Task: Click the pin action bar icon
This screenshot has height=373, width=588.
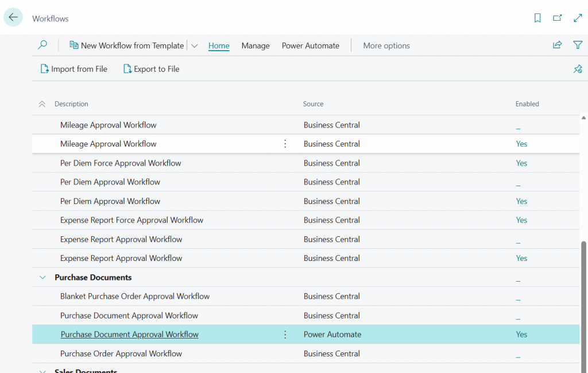Action: click(x=578, y=69)
